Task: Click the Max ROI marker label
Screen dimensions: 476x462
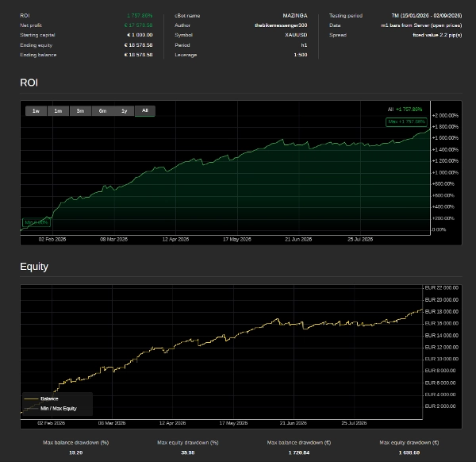Action: (x=406, y=121)
